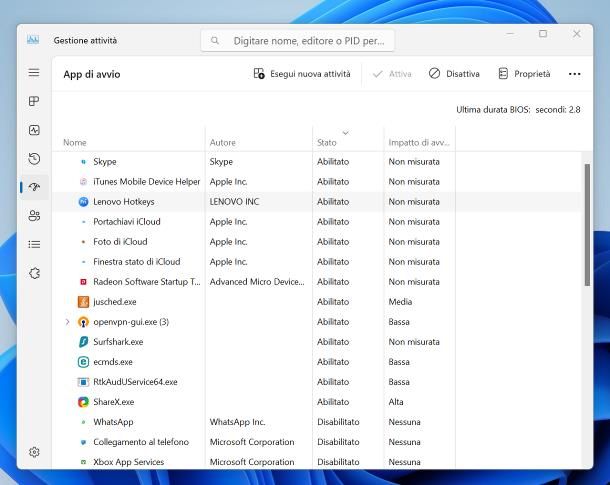Click Nessuna impact of Xbox App Services
Screen dimensions: 610x485
coord(404,462)
